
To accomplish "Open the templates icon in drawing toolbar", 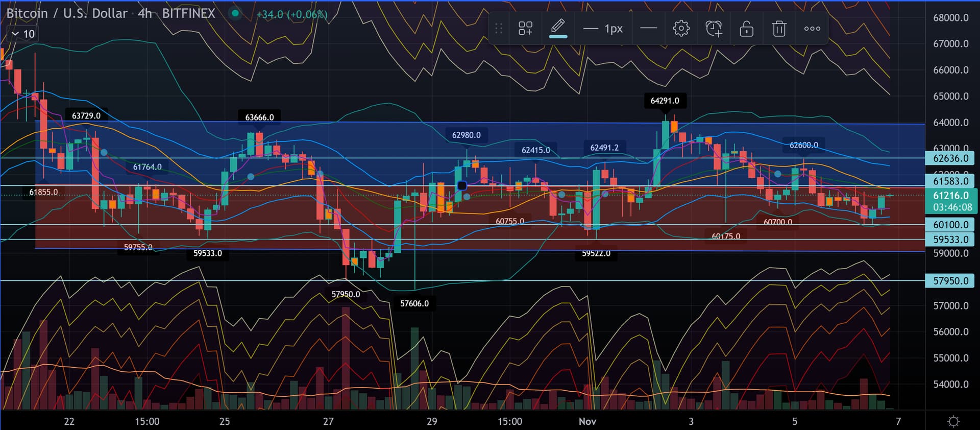I will click(x=525, y=29).
